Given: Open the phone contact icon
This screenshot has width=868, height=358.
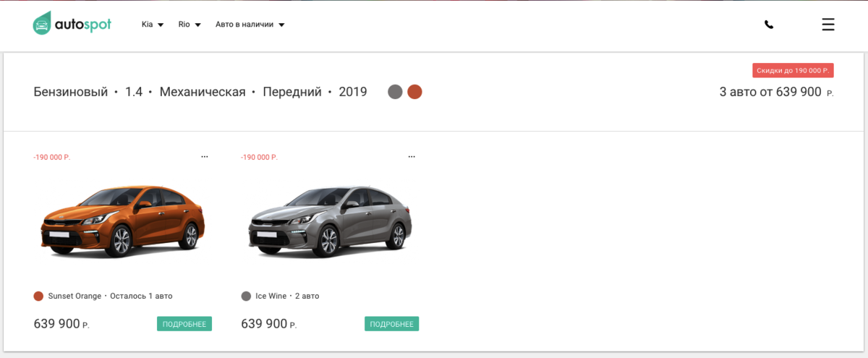Looking at the screenshot, I should pos(769,25).
